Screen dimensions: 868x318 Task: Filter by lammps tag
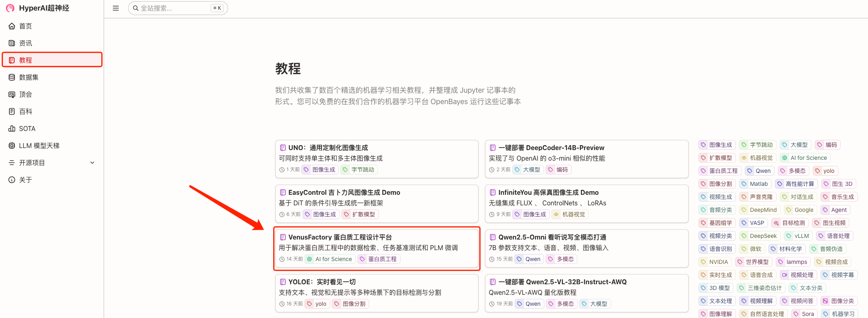point(793,262)
